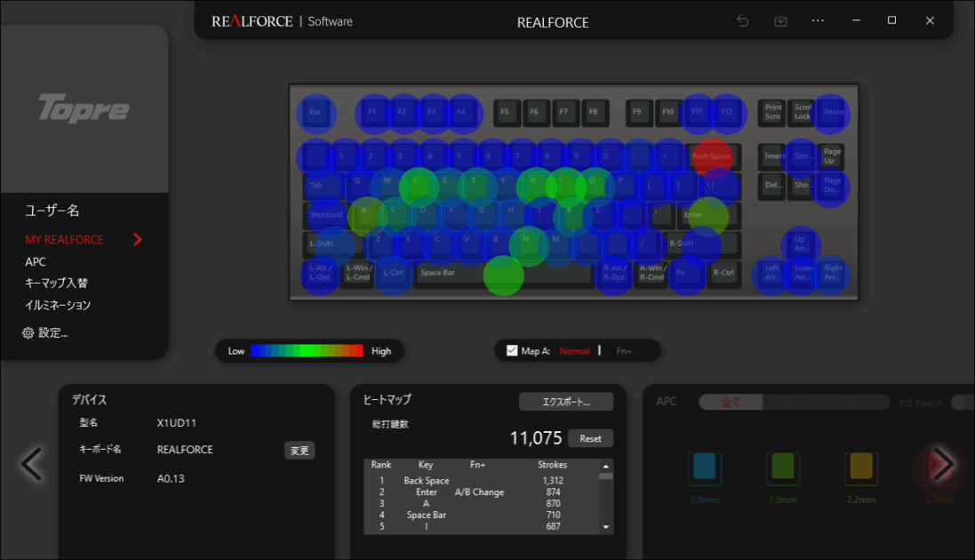Viewport: 975px width, 560px height.
Task: Toggle the Kill Switch
Action: (x=962, y=404)
